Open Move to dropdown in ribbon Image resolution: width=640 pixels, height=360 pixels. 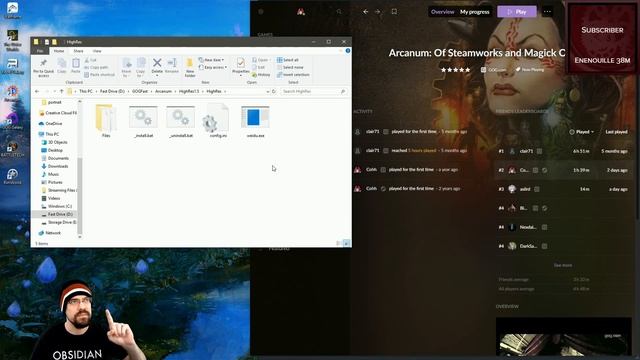pyautogui.click(x=127, y=68)
